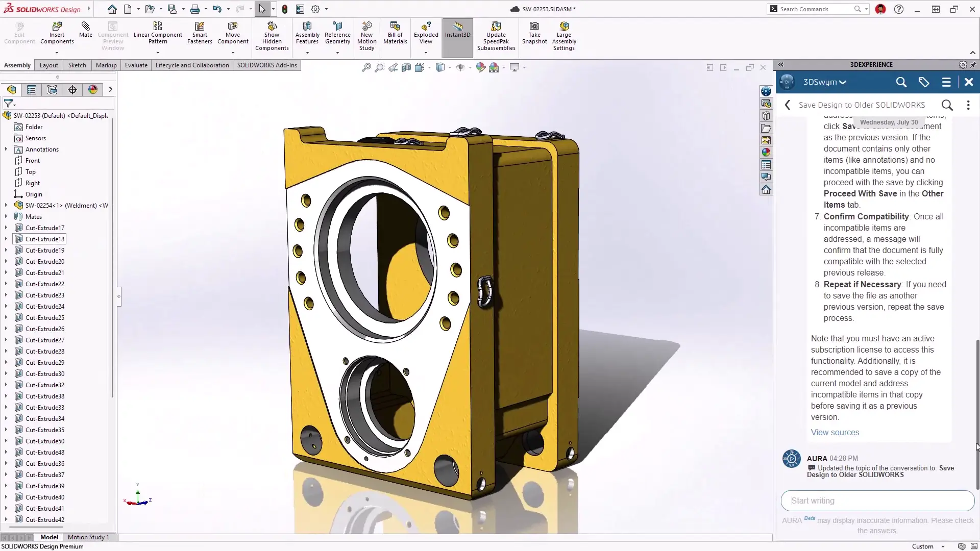This screenshot has height=551, width=980.
Task: Click Show Hidden Components
Action: pyautogui.click(x=272, y=33)
